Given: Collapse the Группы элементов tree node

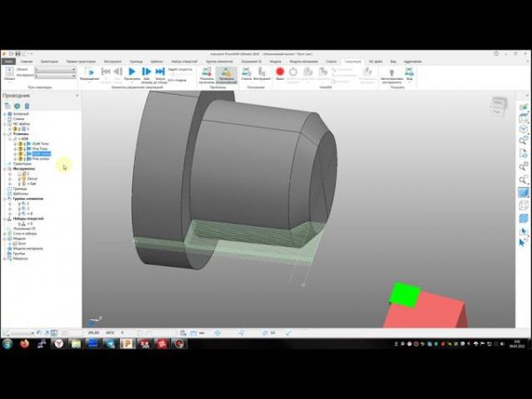Looking at the screenshot, I should [x=4, y=199].
